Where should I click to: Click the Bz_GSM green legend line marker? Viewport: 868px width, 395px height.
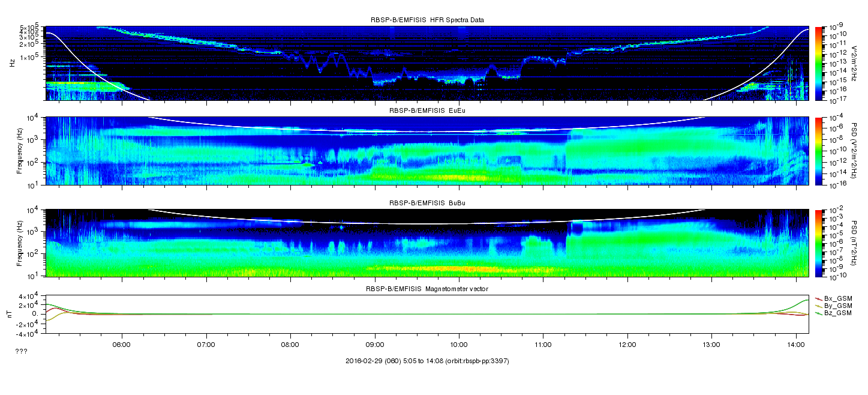pos(818,313)
